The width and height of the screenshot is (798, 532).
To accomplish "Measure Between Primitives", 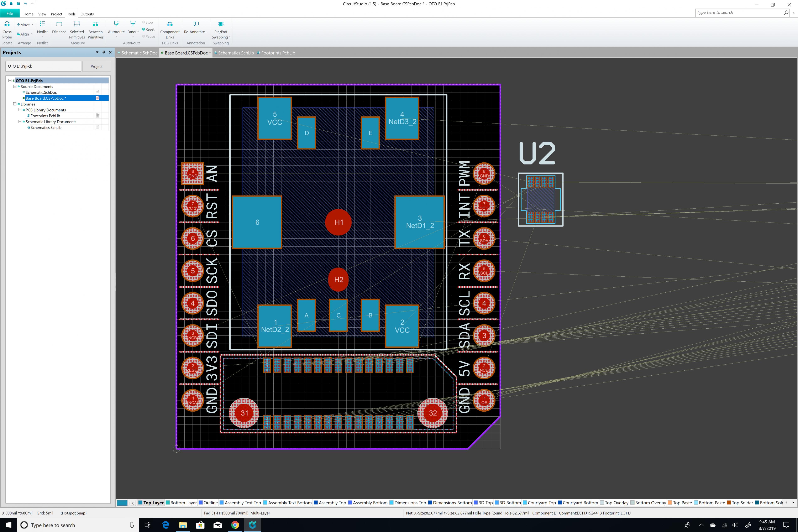I will pyautogui.click(x=96, y=30).
